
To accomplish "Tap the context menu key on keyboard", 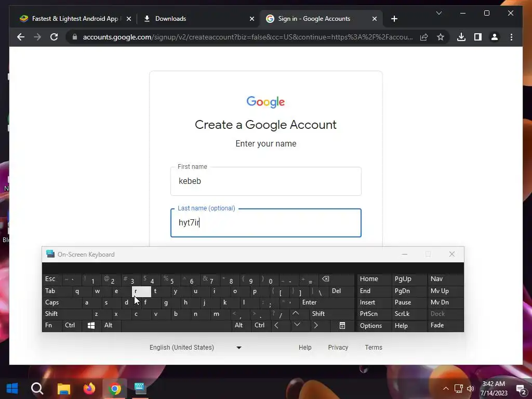I will [x=342, y=325].
